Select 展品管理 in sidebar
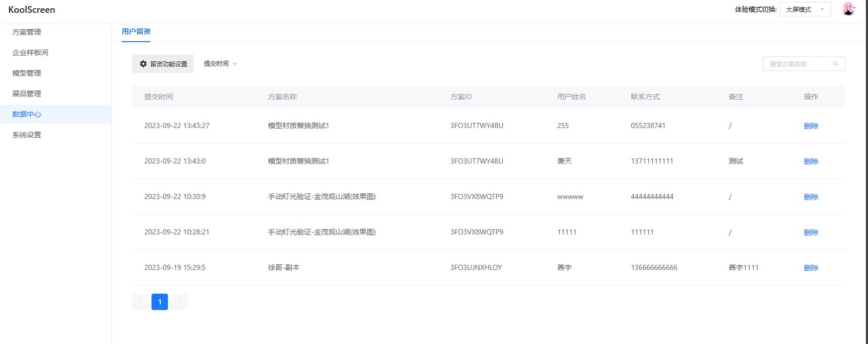Viewport: 868px width, 344px height. tap(27, 94)
